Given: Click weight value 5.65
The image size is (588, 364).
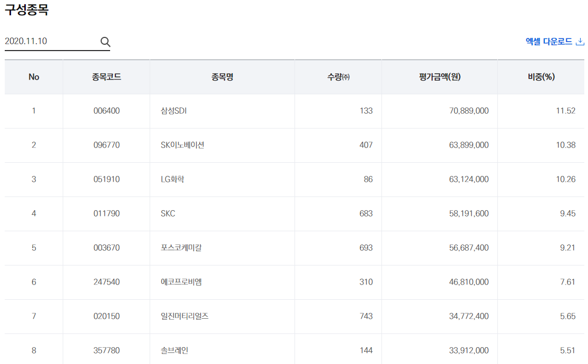Looking at the screenshot, I should pos(568,317).
